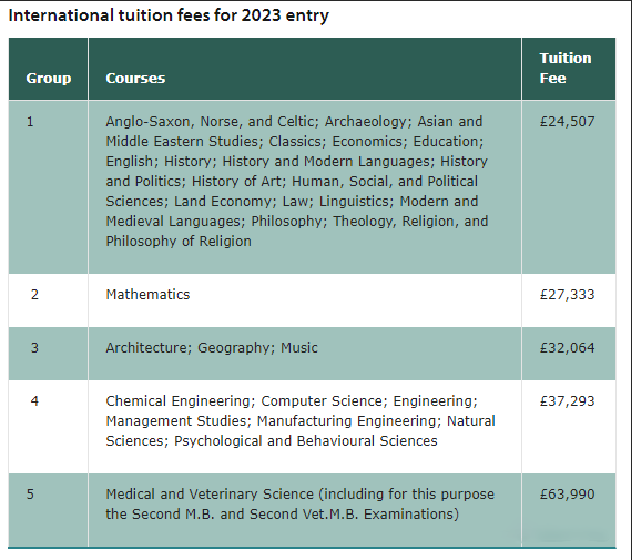Viewport: 632px width, 560px height.
Task: Click the Chemical Engineering course list cell
Action: (x=305, y=426)
